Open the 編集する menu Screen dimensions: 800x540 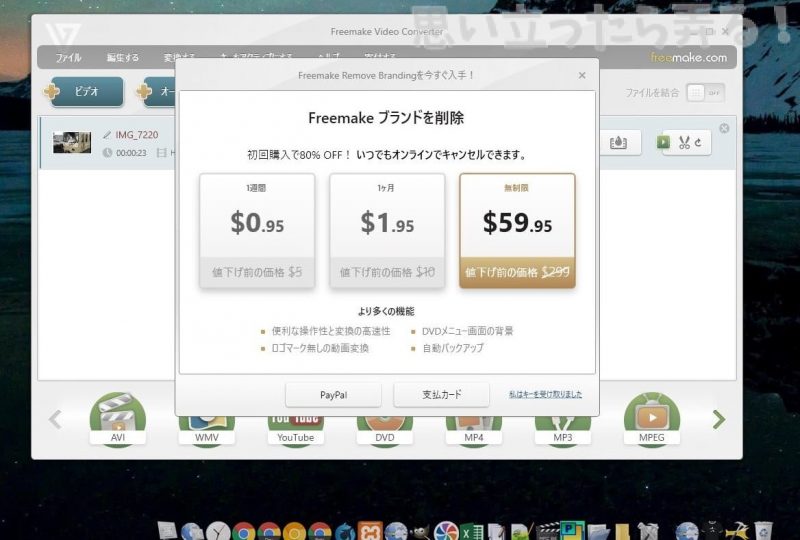[x=122, y=58]
